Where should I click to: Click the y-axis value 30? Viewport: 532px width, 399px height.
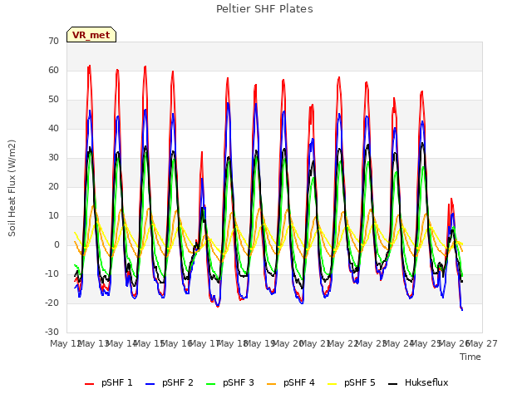click(53, 157)
